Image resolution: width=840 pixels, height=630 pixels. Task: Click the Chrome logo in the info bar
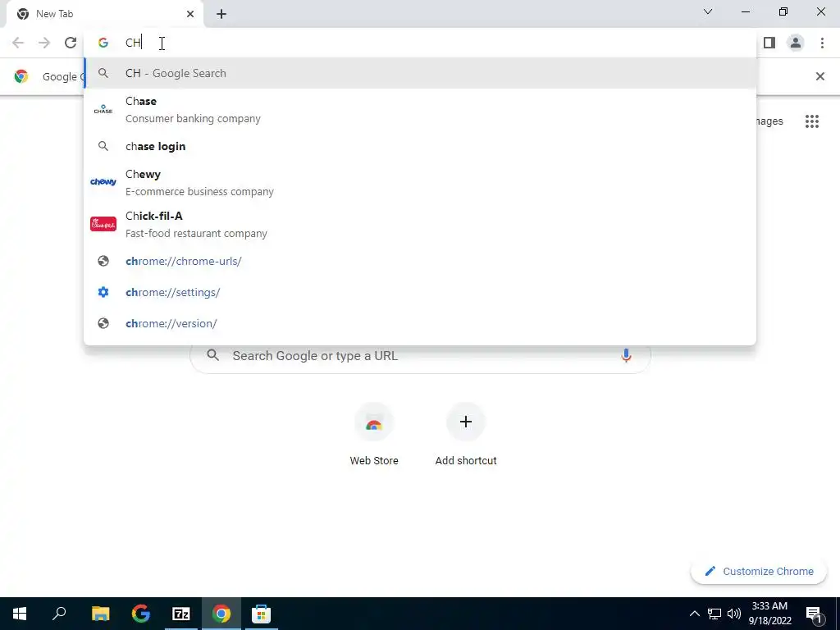[x=21, y=76]
